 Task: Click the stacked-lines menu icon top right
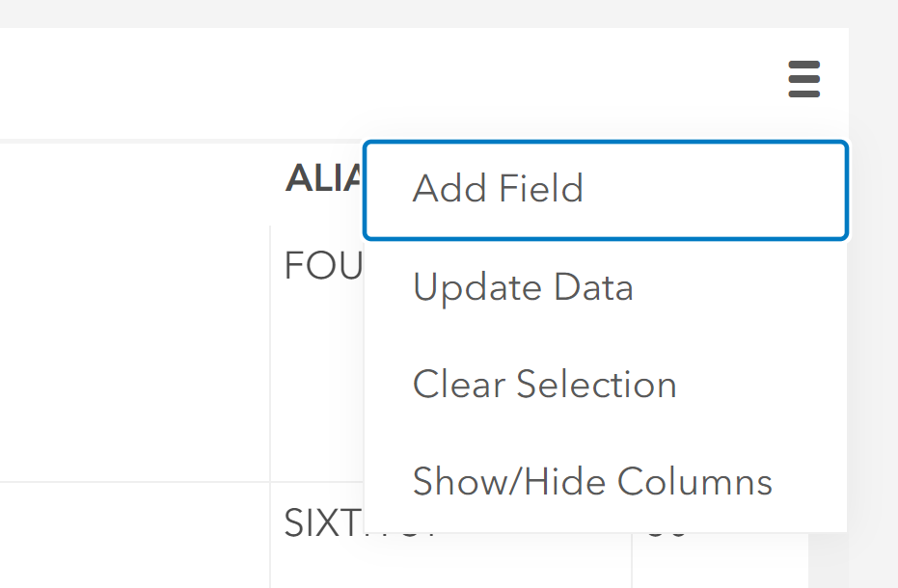click(x=803, y=80)
